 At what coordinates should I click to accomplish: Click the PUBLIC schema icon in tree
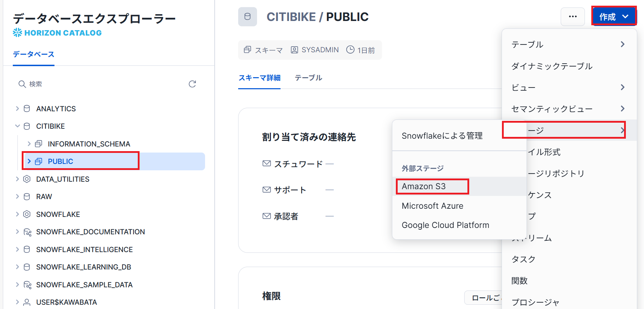(x=38, y=161)
